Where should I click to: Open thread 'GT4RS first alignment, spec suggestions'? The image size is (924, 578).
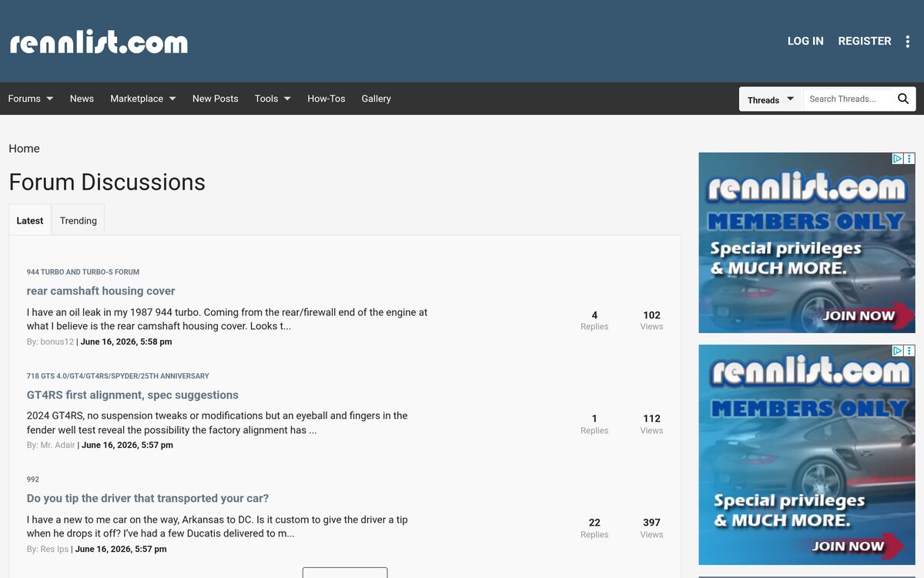pos(132,395)
